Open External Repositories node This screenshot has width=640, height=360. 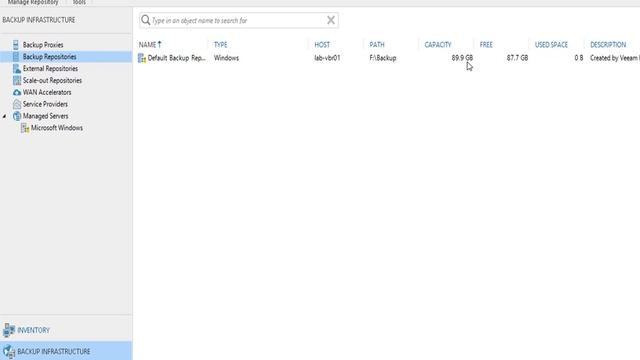pos(50,69)
